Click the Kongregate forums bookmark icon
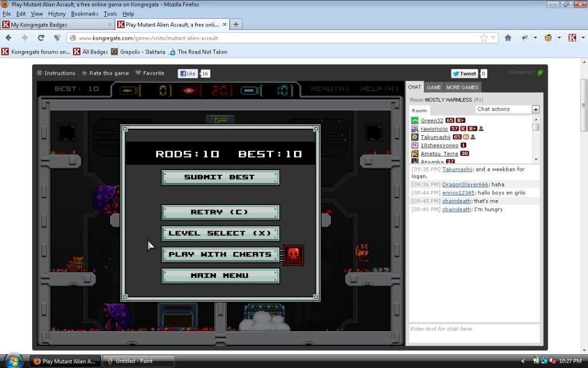The height and width of the screenshot is (368, 588). 5,52
